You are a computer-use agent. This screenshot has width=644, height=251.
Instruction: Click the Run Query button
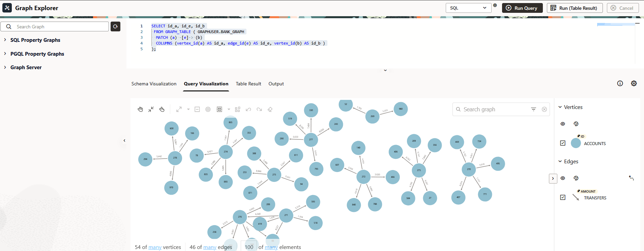522,8
